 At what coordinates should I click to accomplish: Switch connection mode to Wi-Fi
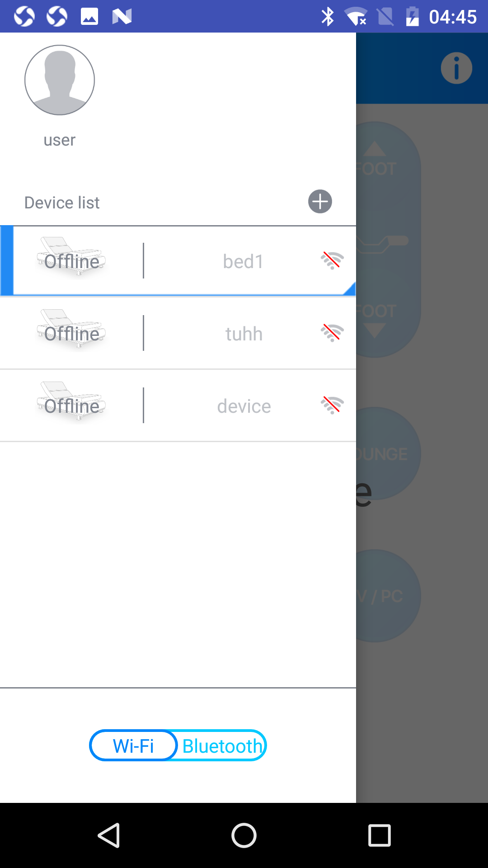(133, 745)
